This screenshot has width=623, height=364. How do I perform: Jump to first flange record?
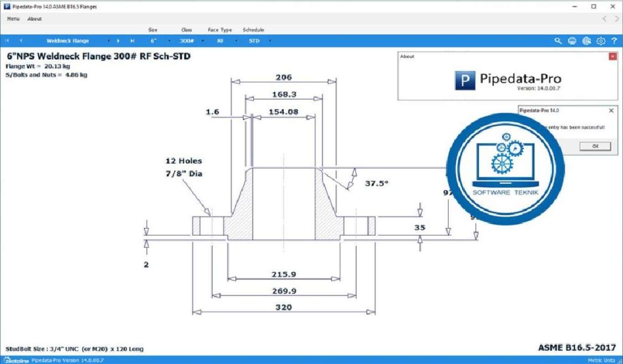tap(7, 40)
